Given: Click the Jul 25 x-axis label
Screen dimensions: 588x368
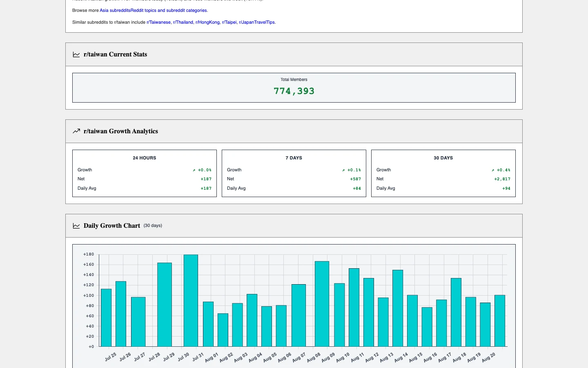Looking at the screenshot, I should tap(111, 357).
